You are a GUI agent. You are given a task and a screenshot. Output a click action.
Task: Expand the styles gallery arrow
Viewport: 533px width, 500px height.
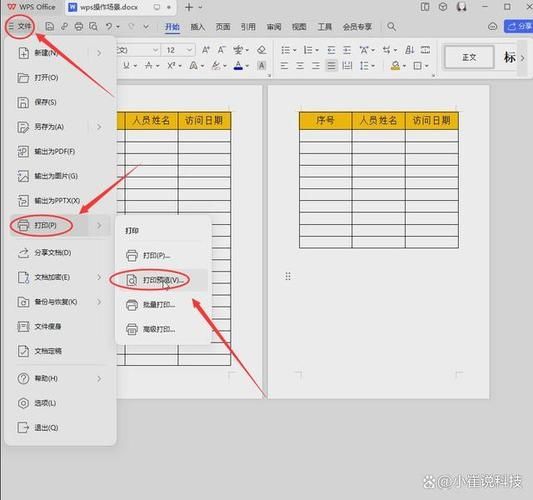point(522,58)
